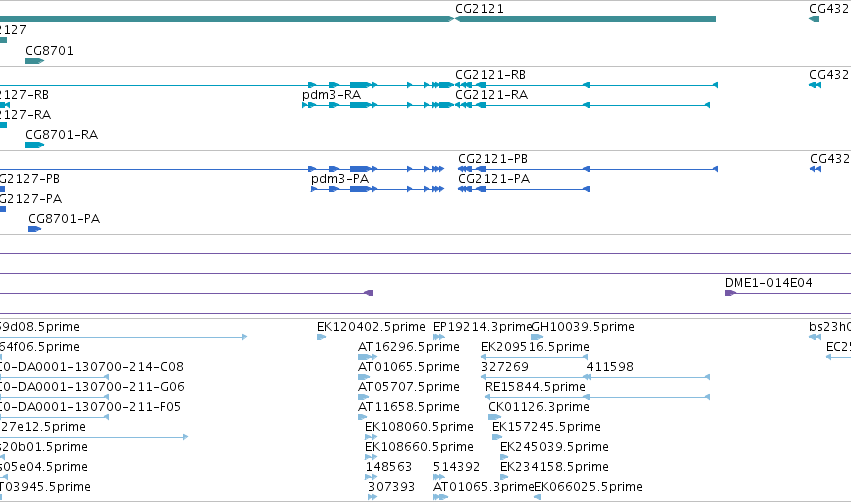Open the EK066025.5prime EST label
The image size is (851, 502).
588,487
